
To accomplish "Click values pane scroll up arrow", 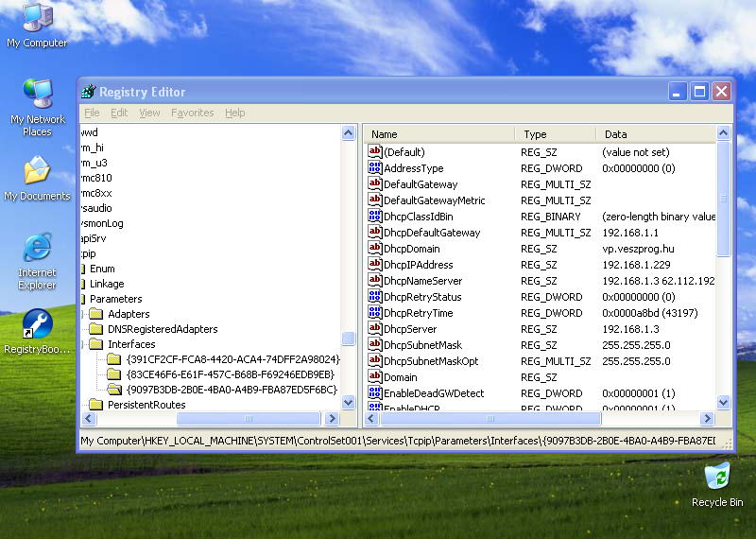I will (723, 132).
